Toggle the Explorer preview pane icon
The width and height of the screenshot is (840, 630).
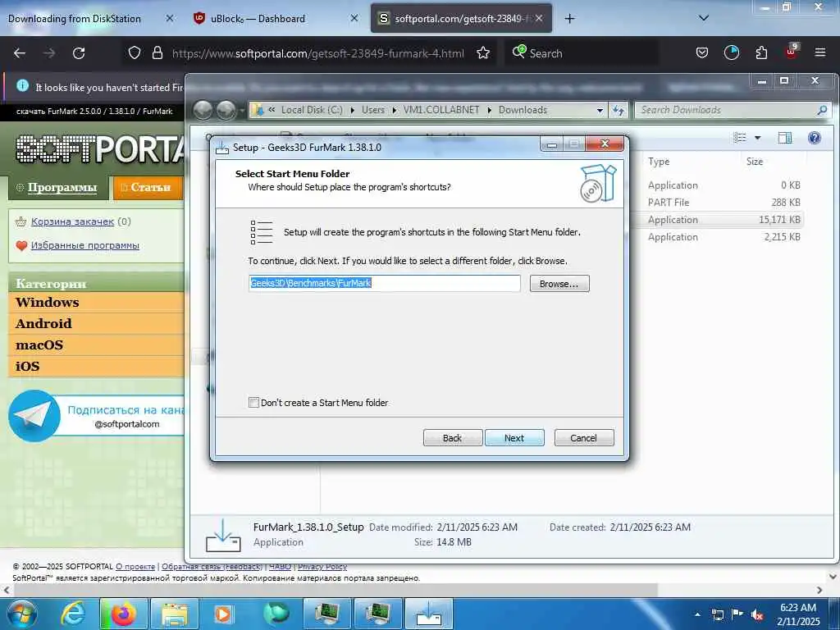coord(785,138)
